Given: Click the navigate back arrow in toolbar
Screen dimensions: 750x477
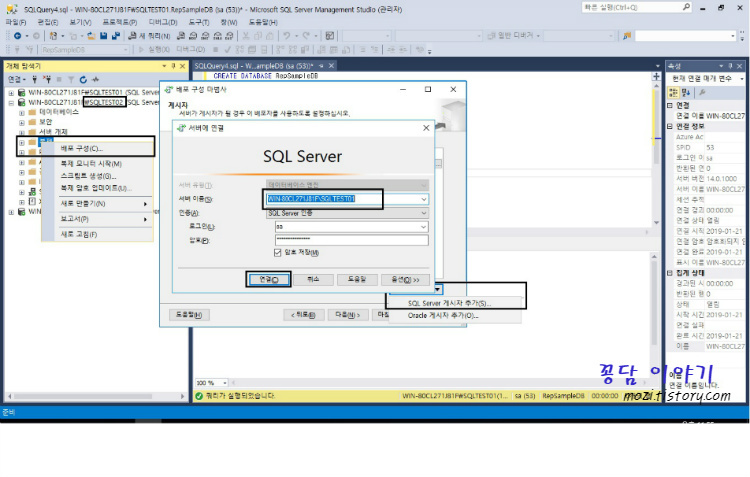Looking at the screenshot, I should click(x=18, y=36).
